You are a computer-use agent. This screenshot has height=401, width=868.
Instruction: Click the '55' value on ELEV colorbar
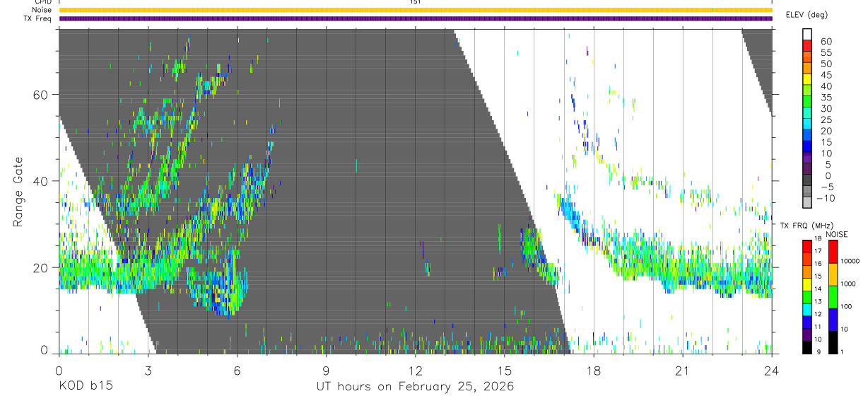(826, 52)
